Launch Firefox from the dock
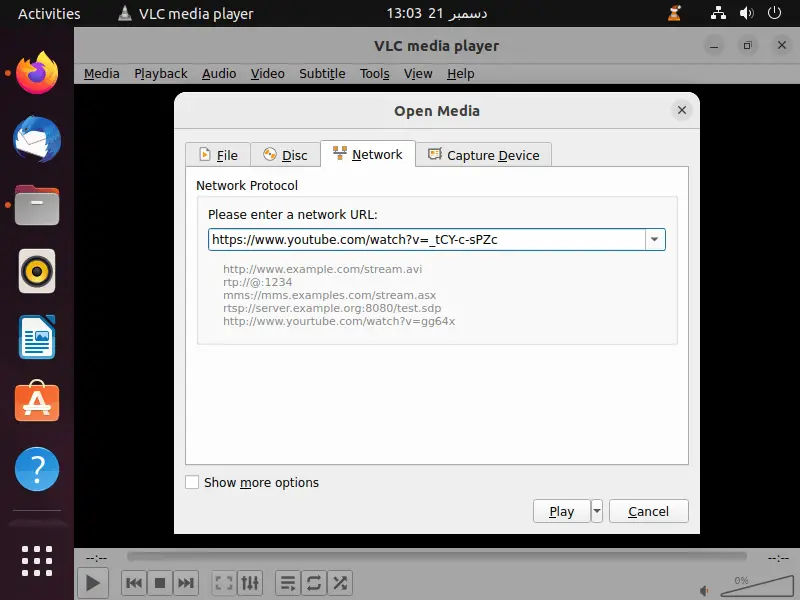 click(37, 73)
